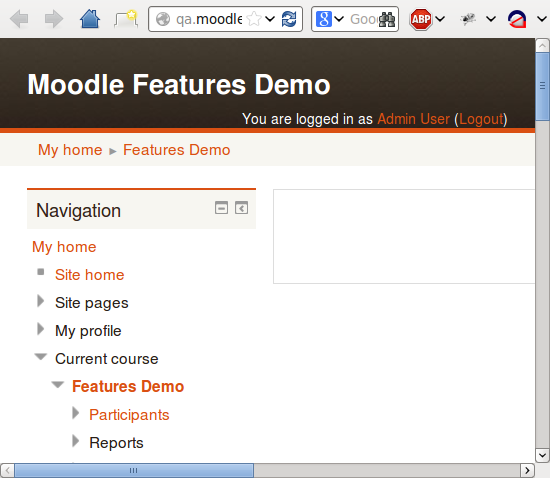Image resolution: width=550 pixels, height=478 pixels.
Task: Reload the page with the refresh icon
Action: pyautogui.click(x=289, y=19)
